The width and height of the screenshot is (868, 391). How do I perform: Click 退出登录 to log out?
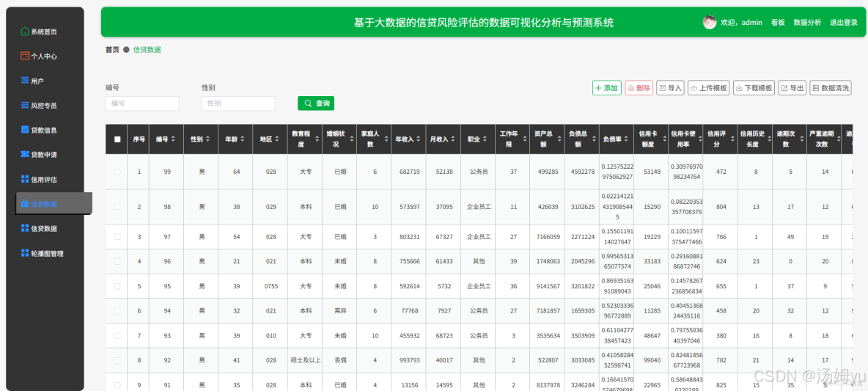844,23
